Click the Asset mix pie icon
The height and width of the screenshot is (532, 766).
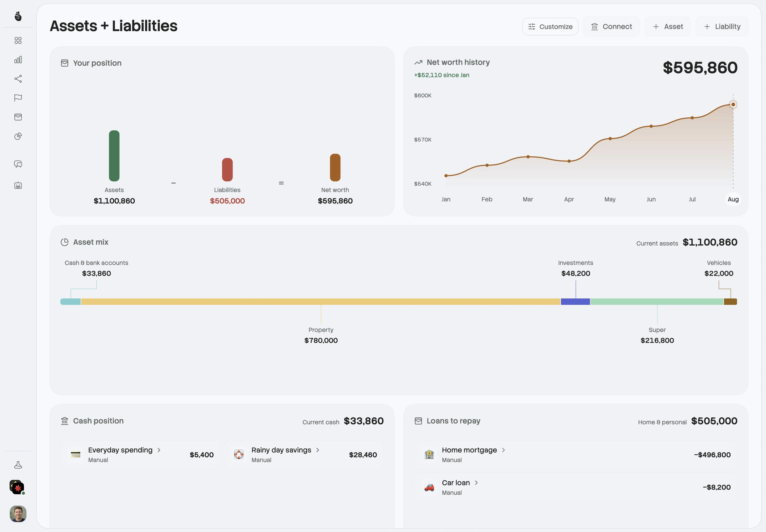tap(65, 242)
